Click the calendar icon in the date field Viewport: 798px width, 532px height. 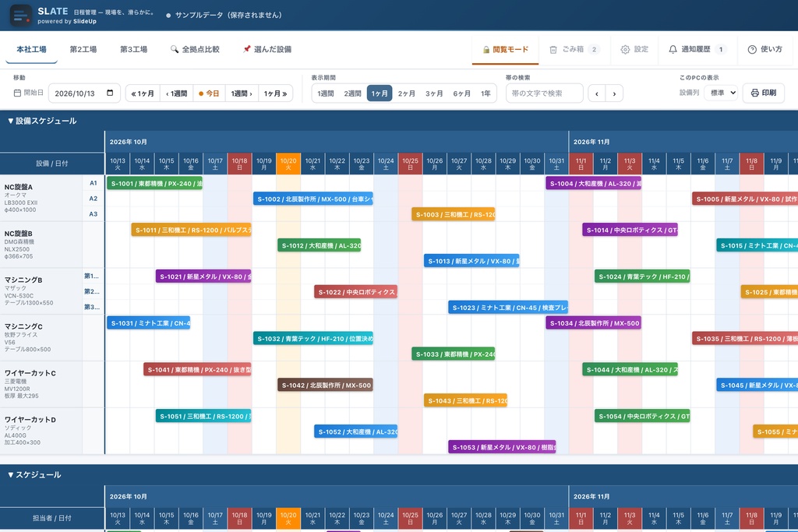110,93
